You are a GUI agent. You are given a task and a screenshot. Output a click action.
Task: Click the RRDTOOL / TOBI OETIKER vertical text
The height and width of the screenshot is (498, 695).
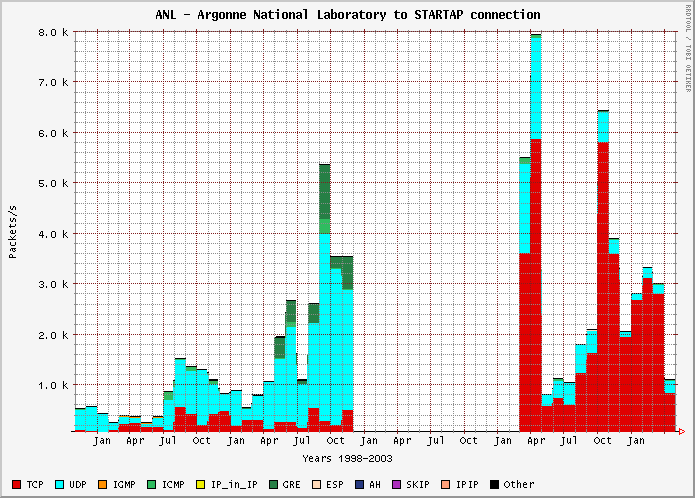[x=688, y=48]
